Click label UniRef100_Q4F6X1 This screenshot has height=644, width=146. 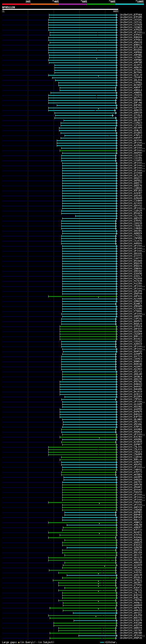pyautogui.click(x=131, y=296)
